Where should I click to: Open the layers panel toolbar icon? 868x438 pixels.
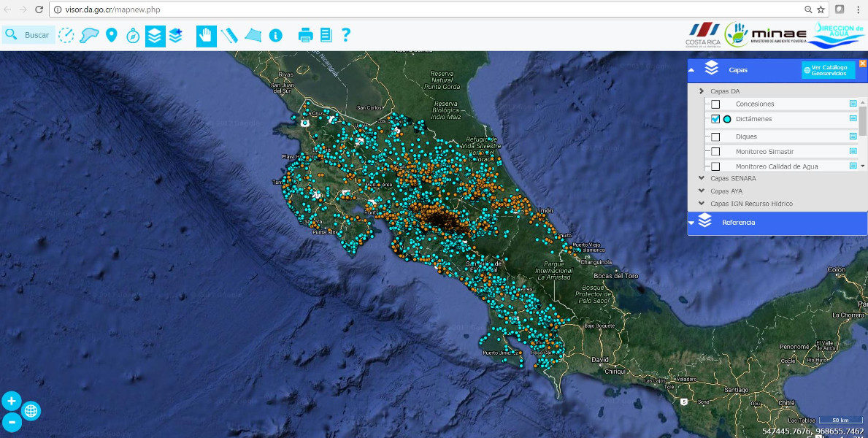click(155, 35)
